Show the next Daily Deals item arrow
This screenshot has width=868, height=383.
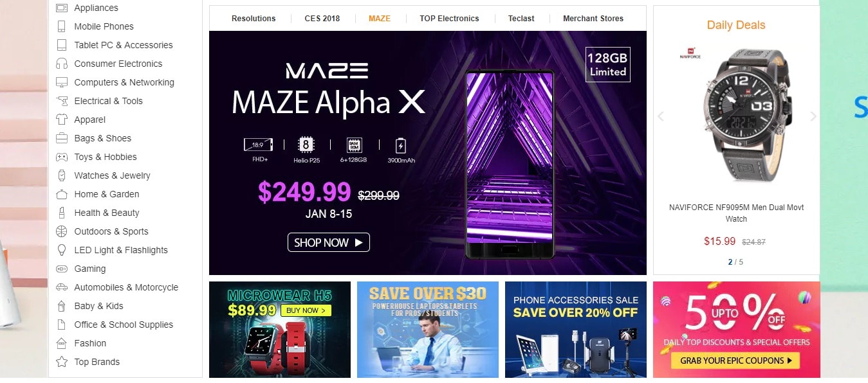[813, 116]
